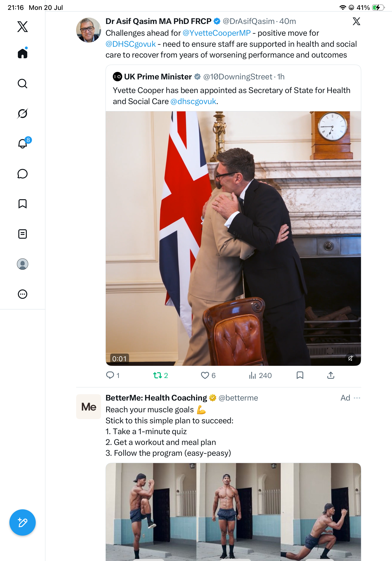The image size is (392, 561).
Task: Open the Search magnifier in sidebar
Action: [x=23, y=84]
